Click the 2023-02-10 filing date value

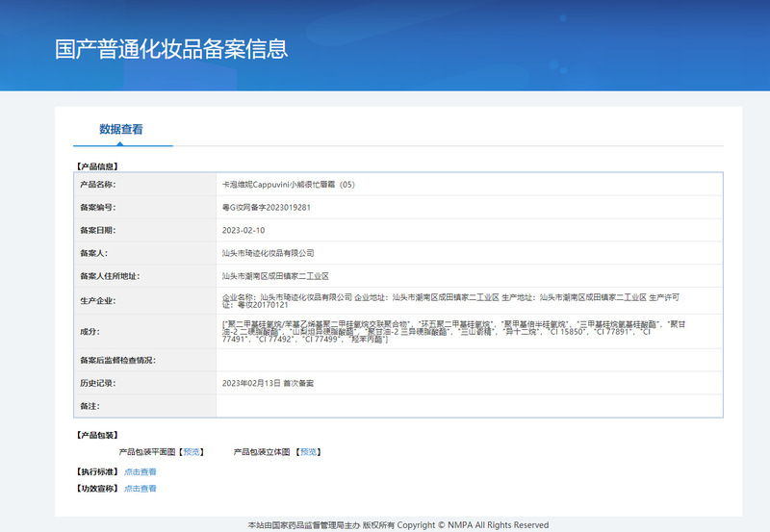coord(243,230)
